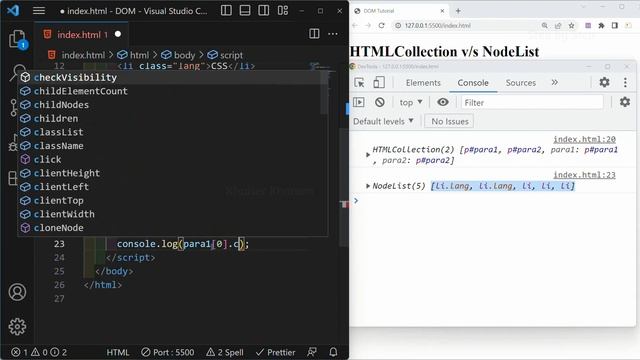This screenshot has height=360, width=640.
Task: Toggle primary side bar layout icon
Action: tap(226, 11)
